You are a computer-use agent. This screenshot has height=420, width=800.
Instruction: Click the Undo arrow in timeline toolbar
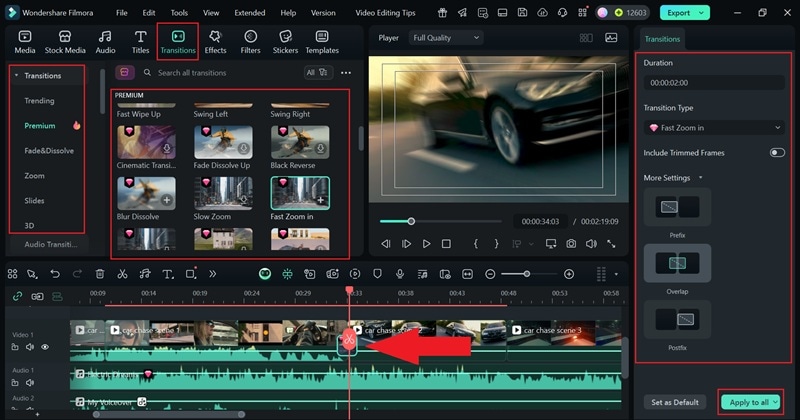click(54, 274)
